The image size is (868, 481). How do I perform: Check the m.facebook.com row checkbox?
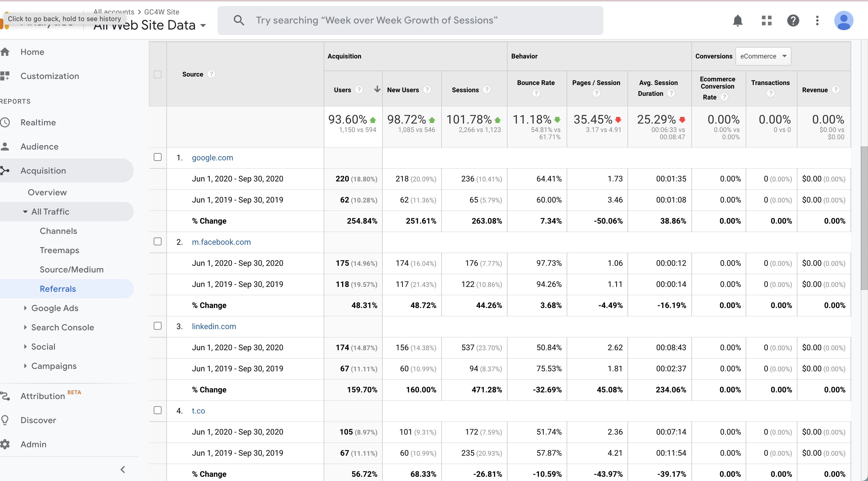pos(158,241)
